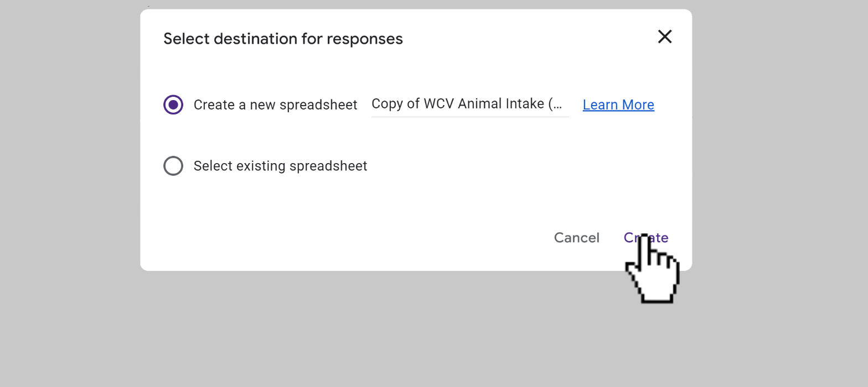The height and width of the screenshot is (387, 868).
Task: Click the Cancel button
Action: tap(577, 238)
